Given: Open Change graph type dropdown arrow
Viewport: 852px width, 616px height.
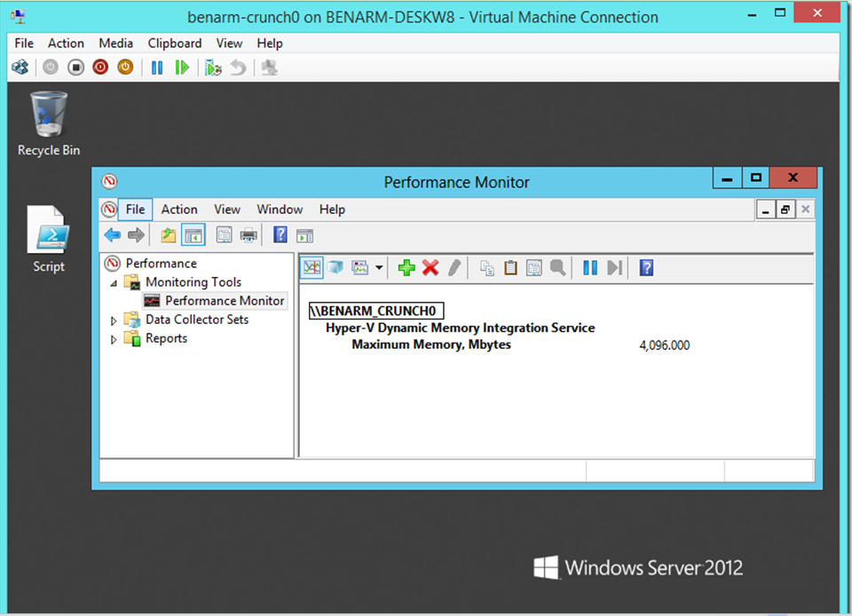Looking at the screenshot, I should (x=380, y=268).
